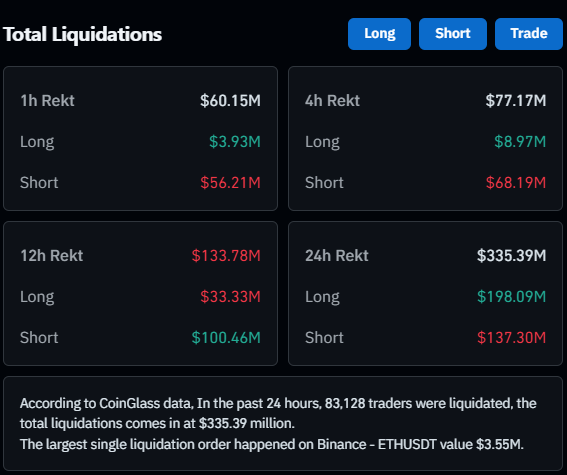The width and height of the screenshot is (567, 475).
Task: Click the 24h Short value $137.30M
Action: click(511, 338)
